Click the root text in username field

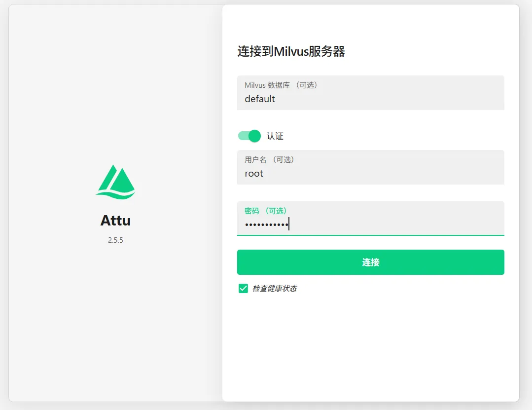point(254,174)
